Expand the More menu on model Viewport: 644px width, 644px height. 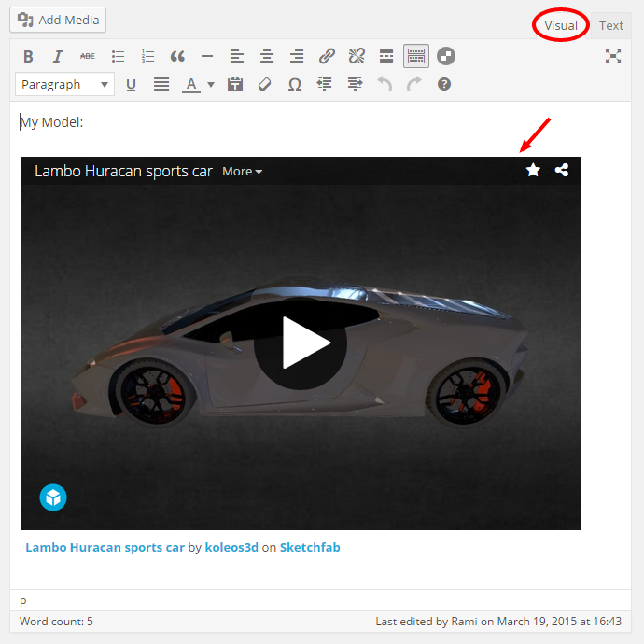point(242,172)
